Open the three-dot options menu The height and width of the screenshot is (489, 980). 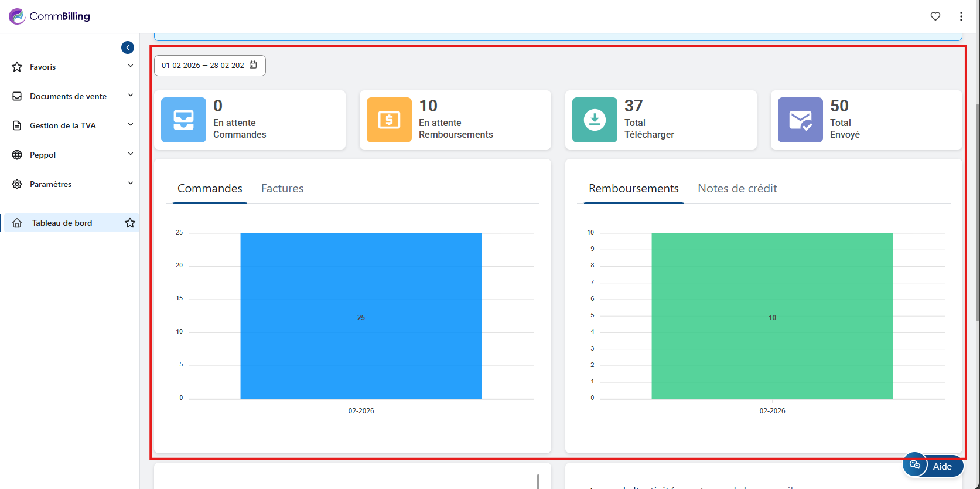tap(961, 16)
